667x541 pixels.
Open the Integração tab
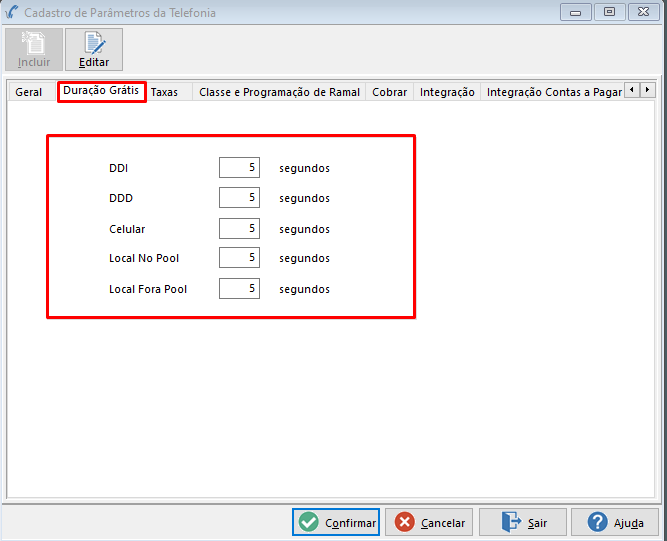pos(447,92)
